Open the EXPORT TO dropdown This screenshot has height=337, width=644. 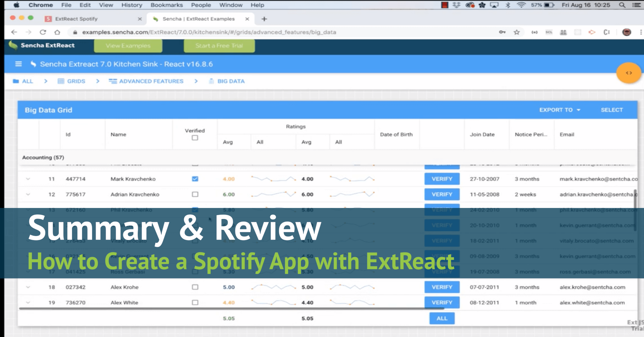coord(560,110)
